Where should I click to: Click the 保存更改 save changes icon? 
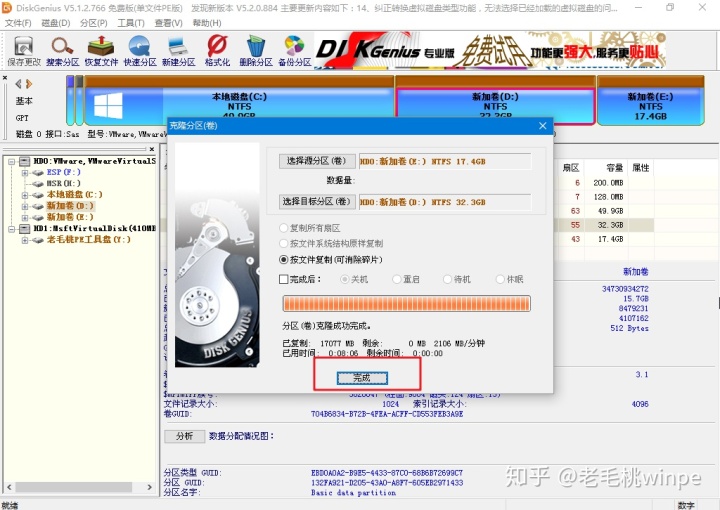click(x=24, y=50)
